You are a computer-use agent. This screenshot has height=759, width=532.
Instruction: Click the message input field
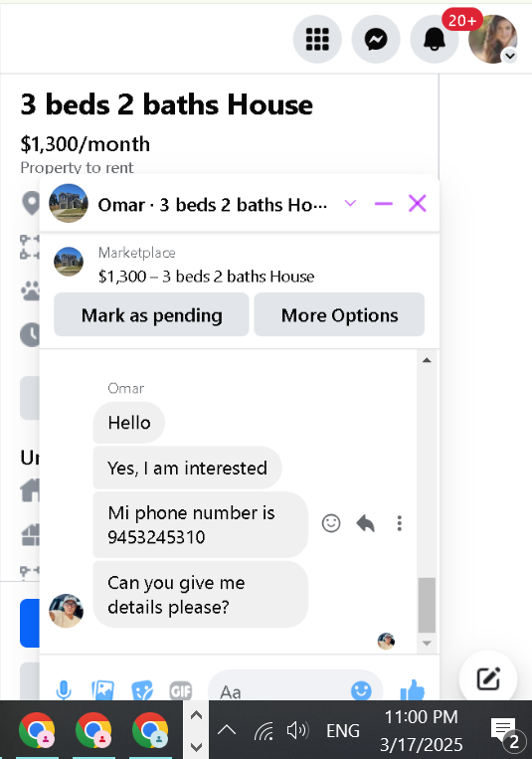[x=280, y=690]
